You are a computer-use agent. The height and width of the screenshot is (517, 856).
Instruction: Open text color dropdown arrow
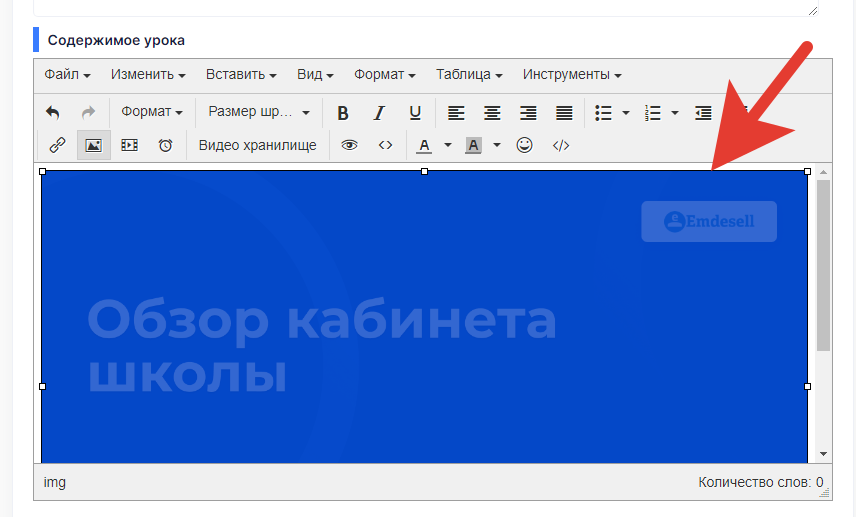448,145
